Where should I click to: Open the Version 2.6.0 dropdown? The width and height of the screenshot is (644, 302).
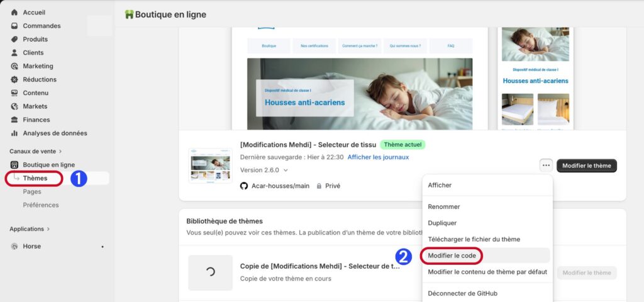(264, 170)
